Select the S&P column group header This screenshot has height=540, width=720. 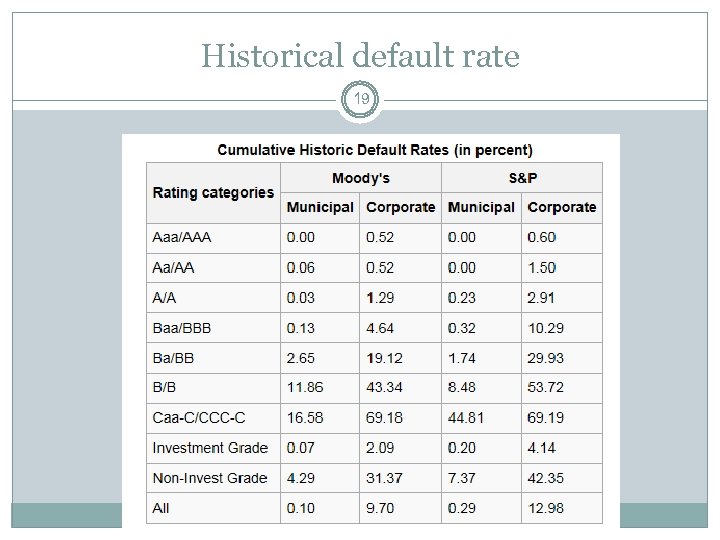(x=521, y=178)
